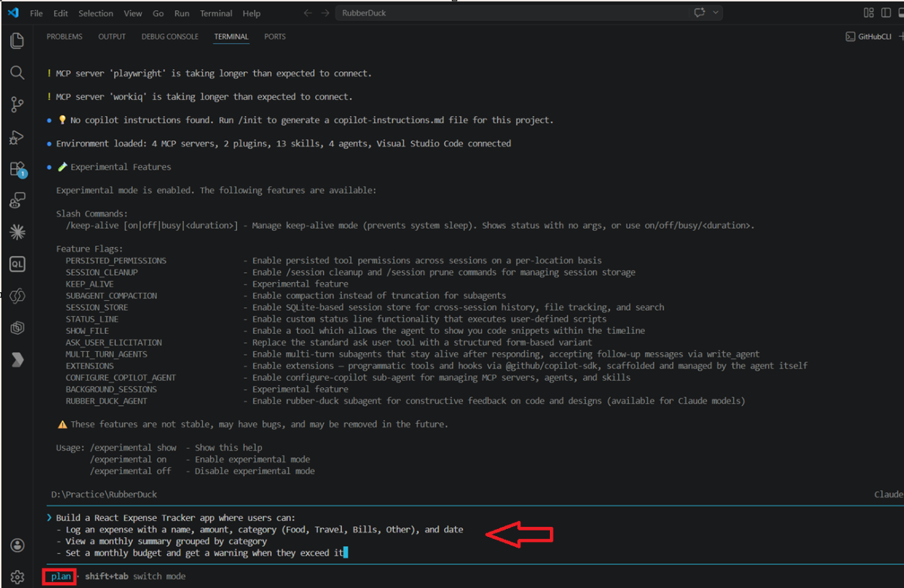
Task: Open Copilot chat icon in title bar
Action: [x=700, y=13]
